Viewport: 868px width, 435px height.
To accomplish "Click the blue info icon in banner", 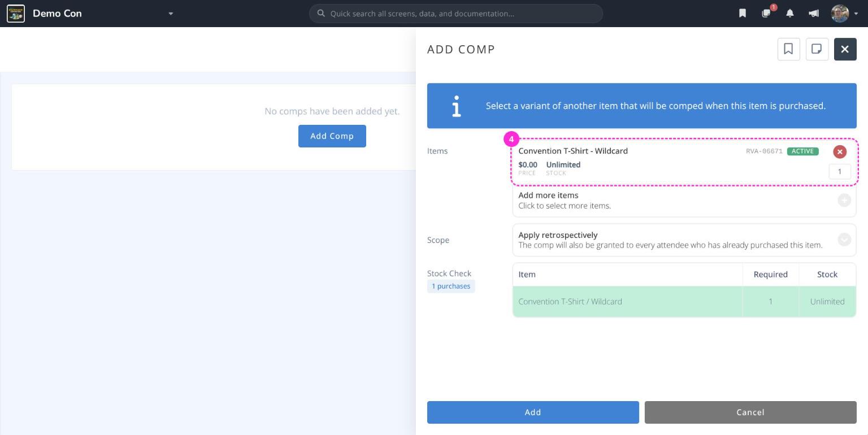I will click(457, 106).
